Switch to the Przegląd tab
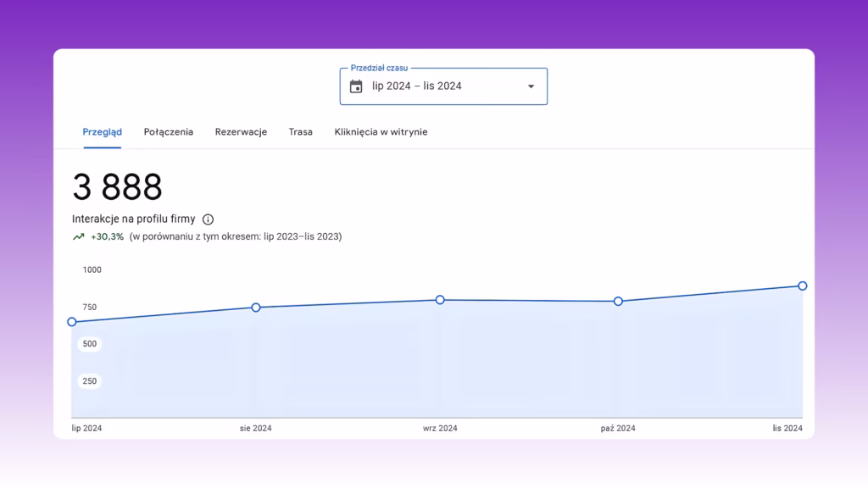The width and height of the screenshot is (868, 488). [x=103, y=132]
